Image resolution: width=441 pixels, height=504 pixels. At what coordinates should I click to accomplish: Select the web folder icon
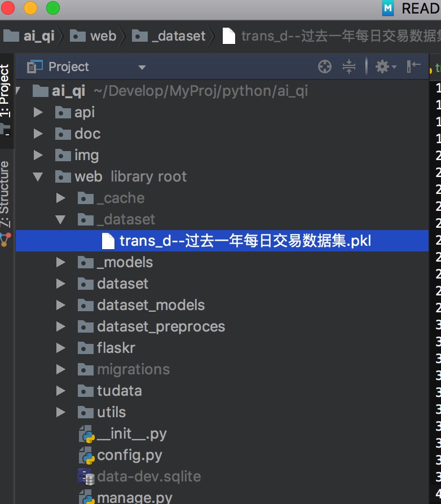tap(63, 177)
